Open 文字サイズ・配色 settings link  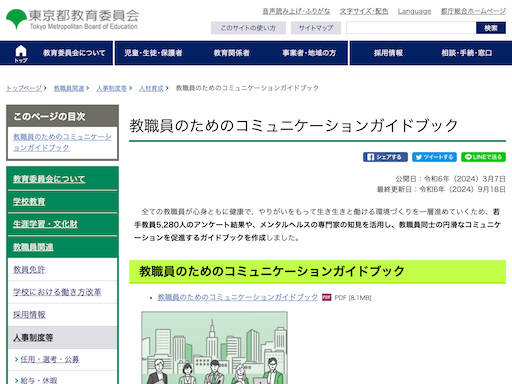(x=364, y=11)
